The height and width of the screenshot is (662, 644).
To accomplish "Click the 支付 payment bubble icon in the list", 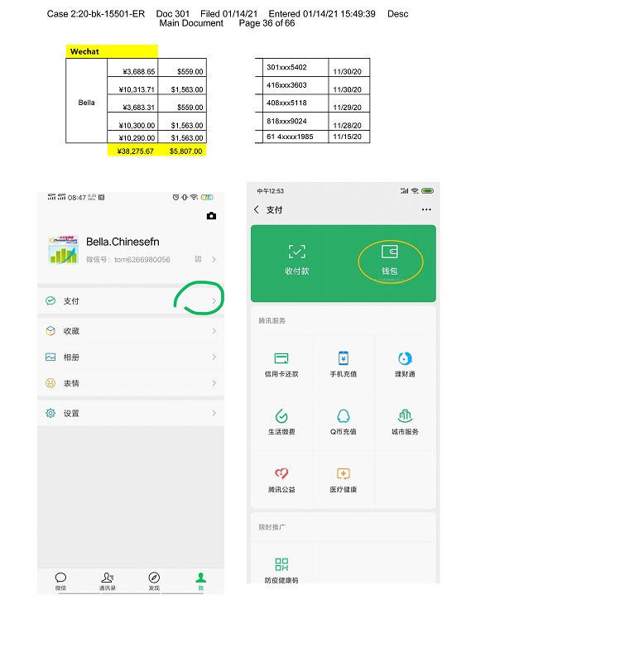I will tap(50, 300).
